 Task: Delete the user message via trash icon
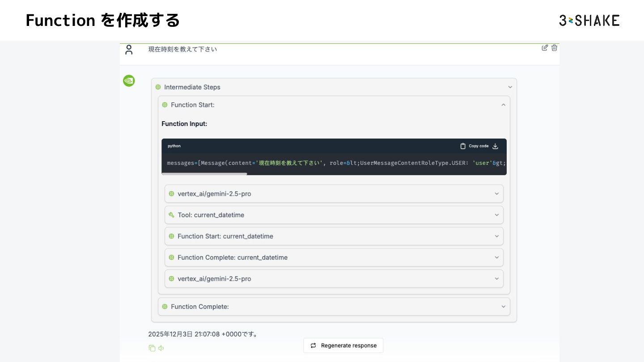point(555,48)
